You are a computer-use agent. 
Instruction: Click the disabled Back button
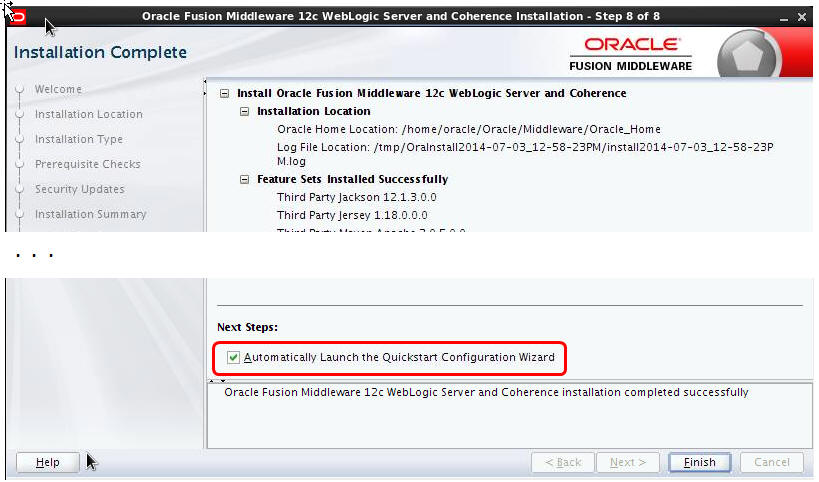pyautogui.click(x=563, y=463)
